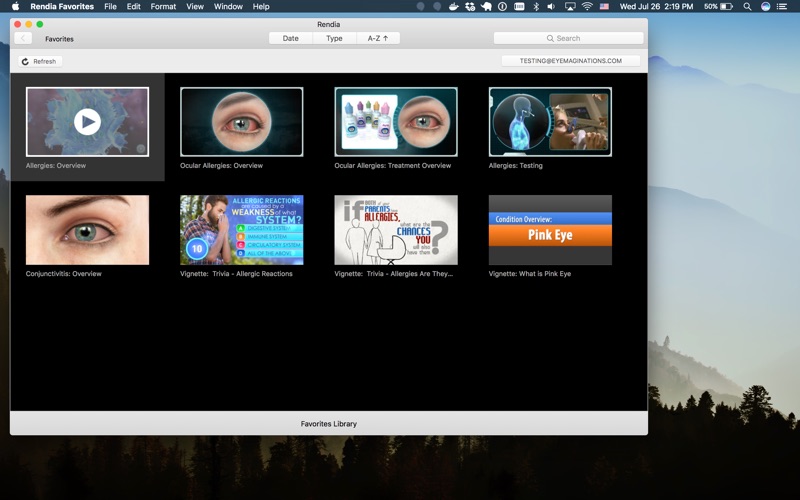Click the 'Favorites Library' footer label

[329, 423]
